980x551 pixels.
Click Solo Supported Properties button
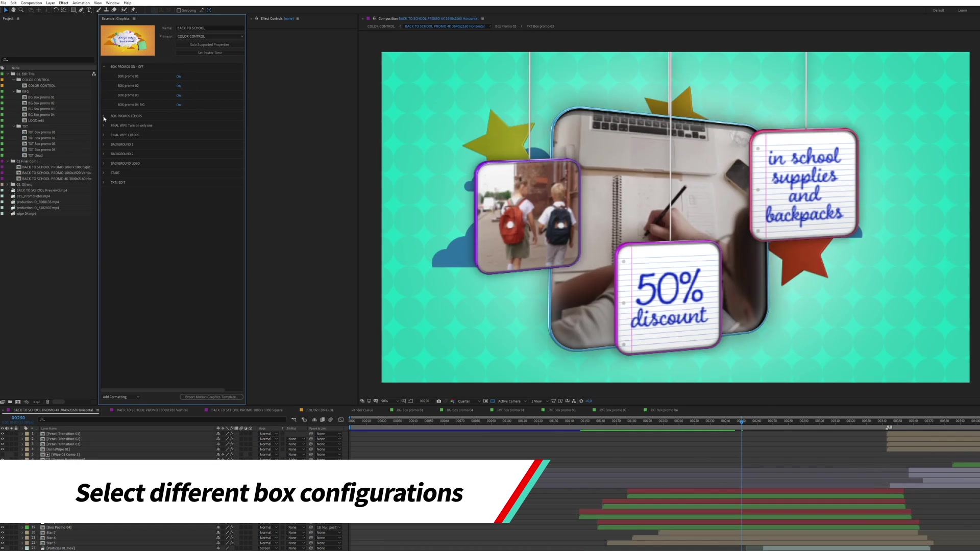pyautogui.click(x=210, y=45)
